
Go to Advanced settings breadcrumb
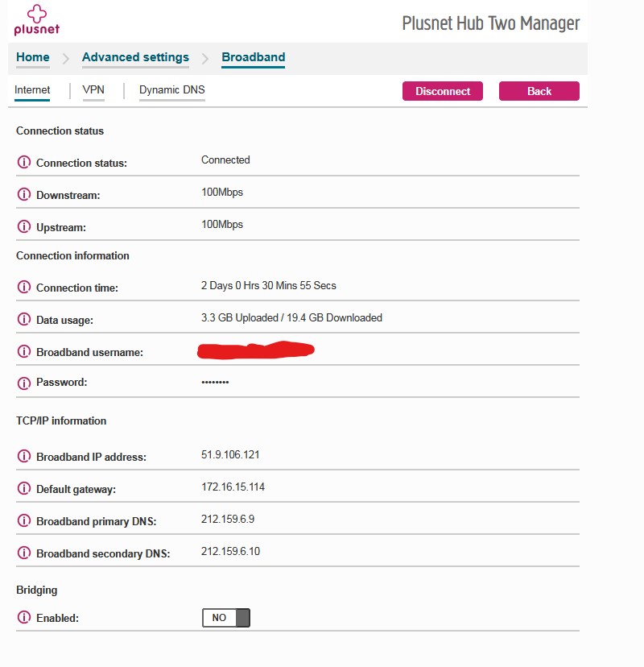click(x=135, y=58)
